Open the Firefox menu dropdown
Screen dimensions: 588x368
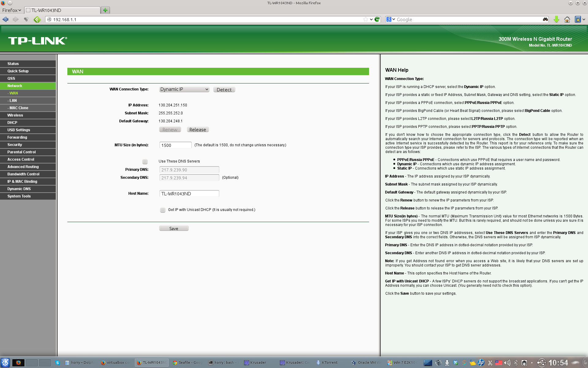tap(12, 10)
